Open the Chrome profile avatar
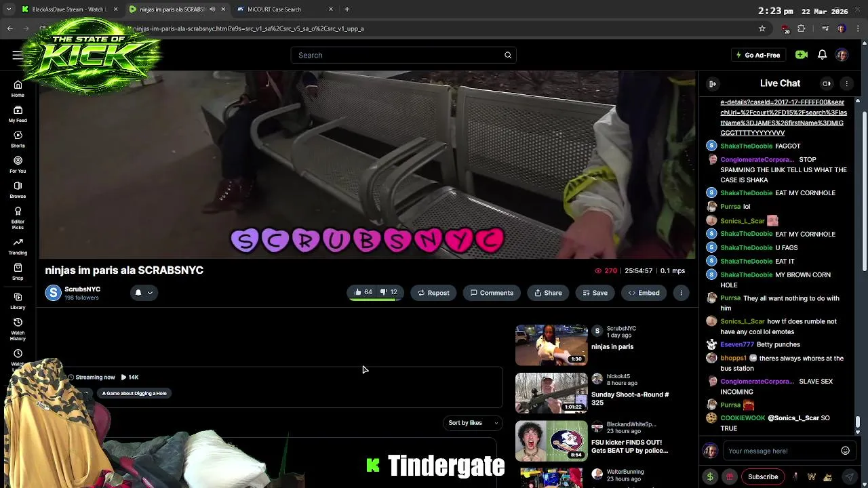The image size is (868, 488). click(842, 28)
